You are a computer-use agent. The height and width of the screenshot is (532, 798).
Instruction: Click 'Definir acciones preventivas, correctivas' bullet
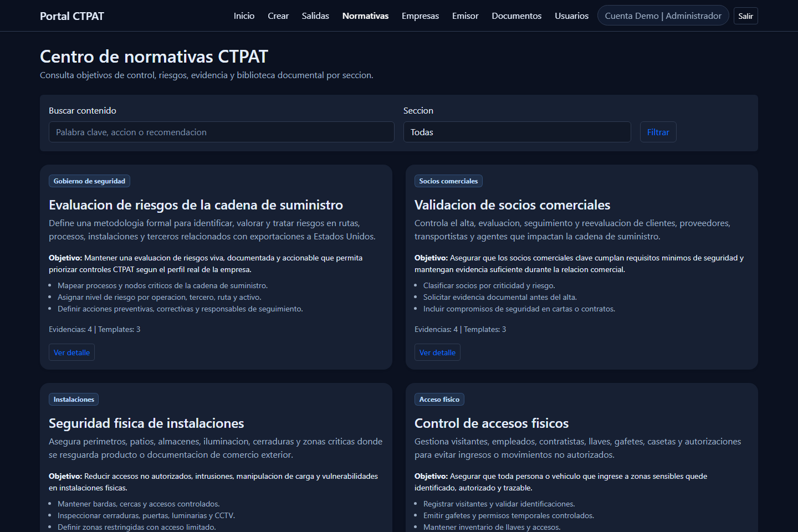[x=180, y=309]
